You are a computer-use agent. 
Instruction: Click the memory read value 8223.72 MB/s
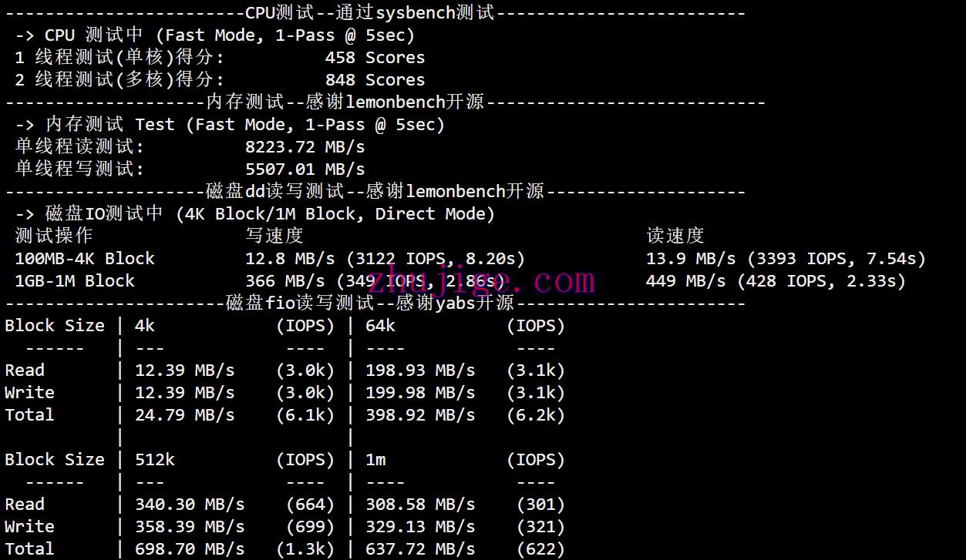[305, 147]
